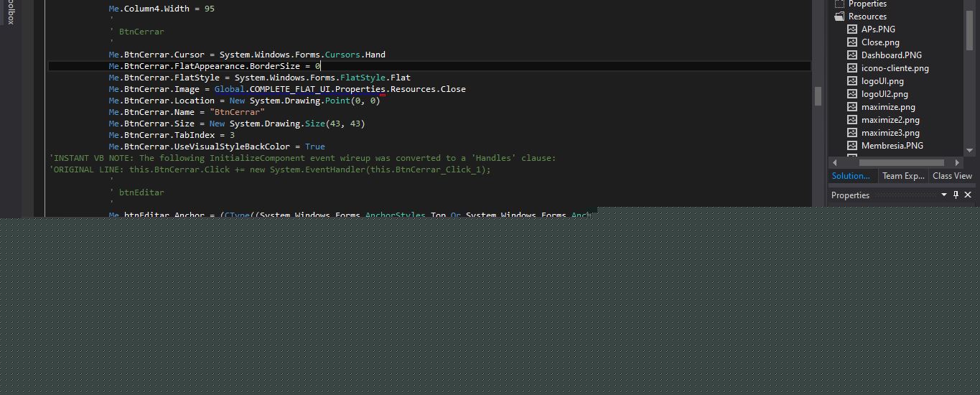Switch to the Class View tab
Viewport: 980px width, 395px height.
952,176
